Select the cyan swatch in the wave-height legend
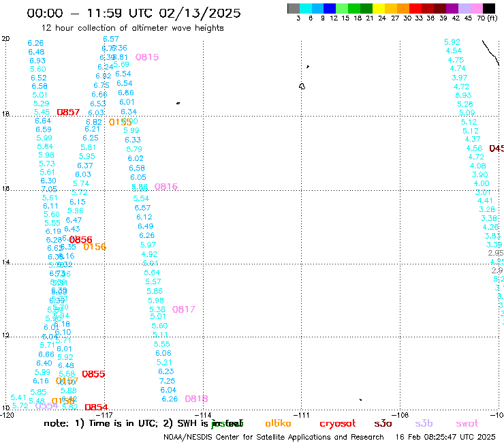This screenshot has height=443, width=504. click(x=306, y=8)
